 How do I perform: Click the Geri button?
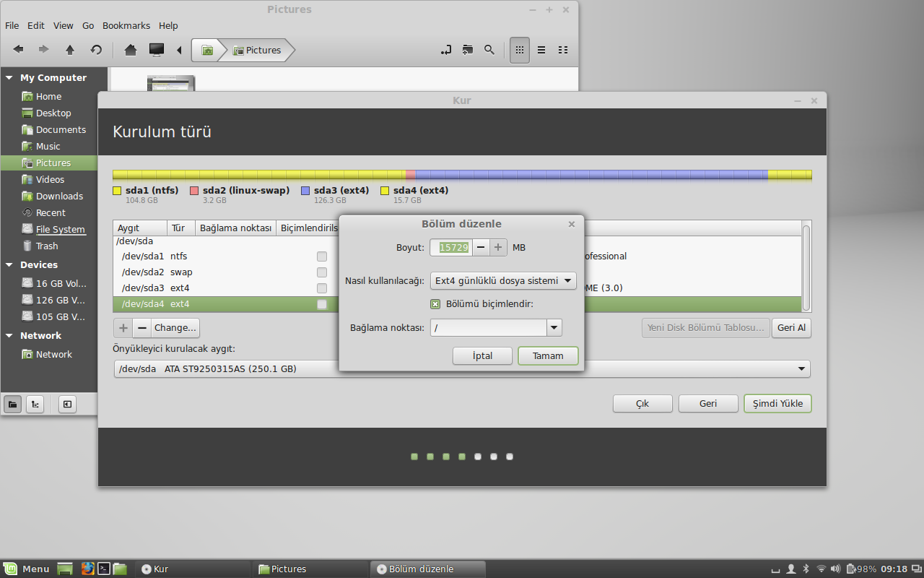coord(708,404)
